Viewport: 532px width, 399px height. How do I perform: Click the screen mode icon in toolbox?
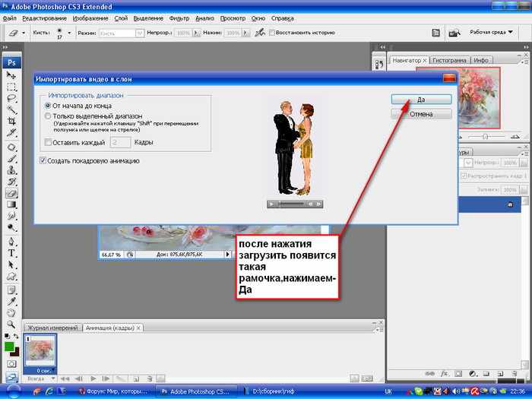[11, 377]
